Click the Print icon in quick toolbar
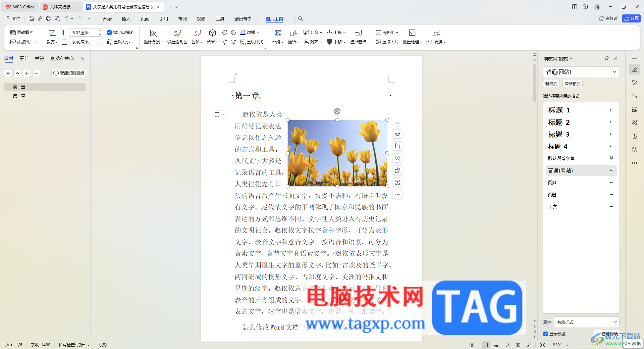This screenshot has height=349, width=644. [x=49, y=18]
